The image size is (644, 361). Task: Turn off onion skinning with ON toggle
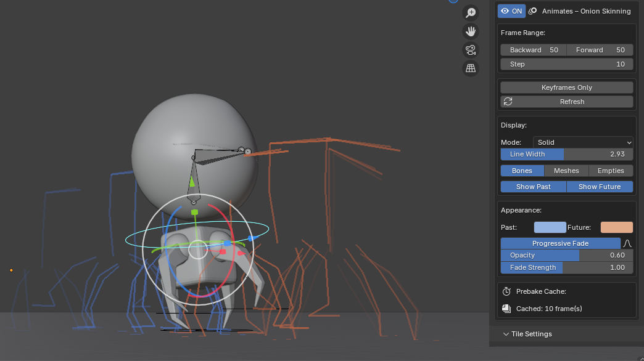(511, 11)
